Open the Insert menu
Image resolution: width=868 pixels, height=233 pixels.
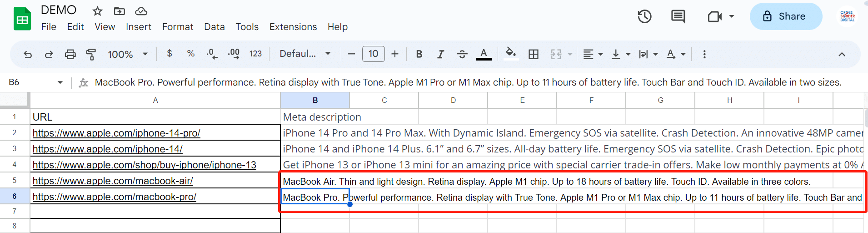tap(139, 27)
